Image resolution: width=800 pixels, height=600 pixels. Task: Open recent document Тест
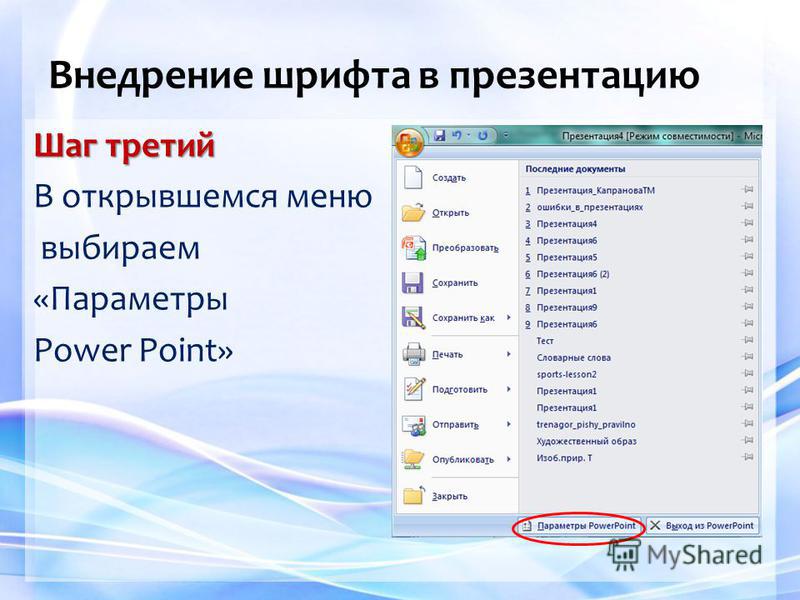tap(545, 341)
